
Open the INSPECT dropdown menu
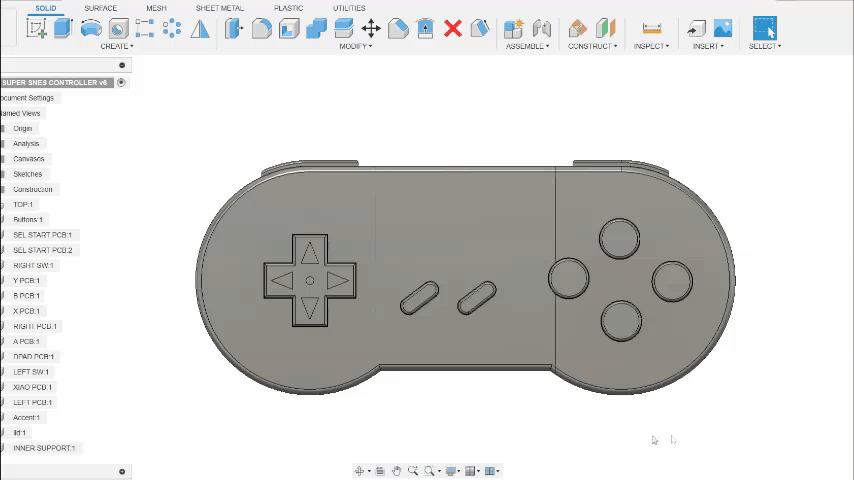(x=651, y=46)
